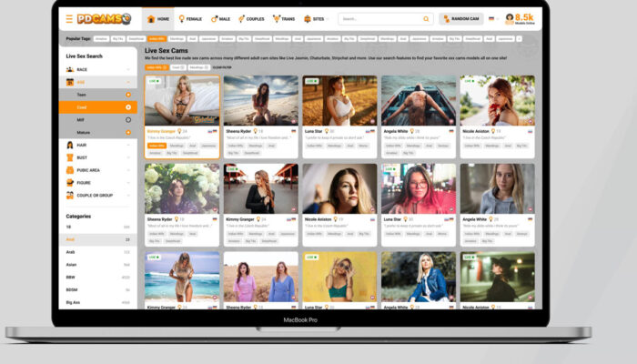
Task: Open the hamburger menu icon
Action: click(69, 19)
